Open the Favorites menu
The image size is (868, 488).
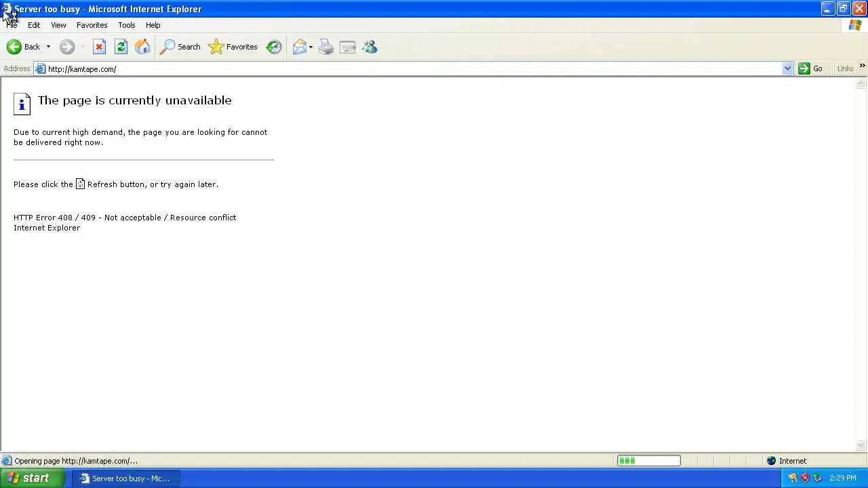(92, 25)
